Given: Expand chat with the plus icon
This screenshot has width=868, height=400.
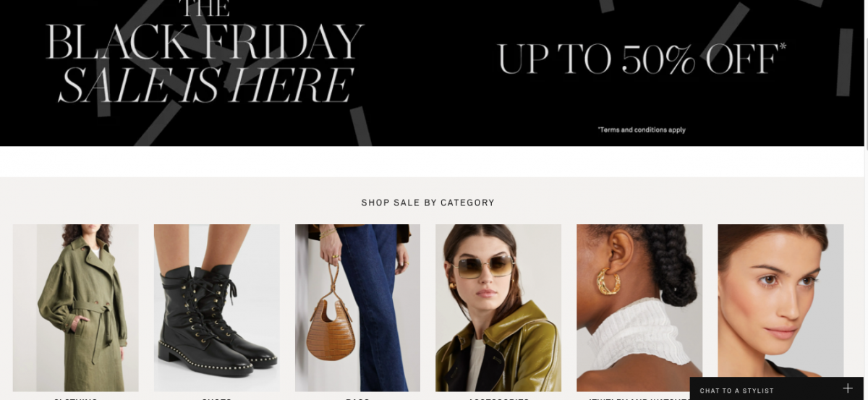Looking at the screenshot, I should coord(848,389).
